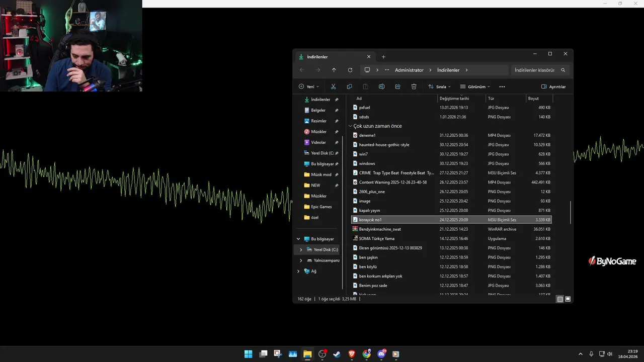Click İndirilenler in the breadcrumb

tap(448, 70)
